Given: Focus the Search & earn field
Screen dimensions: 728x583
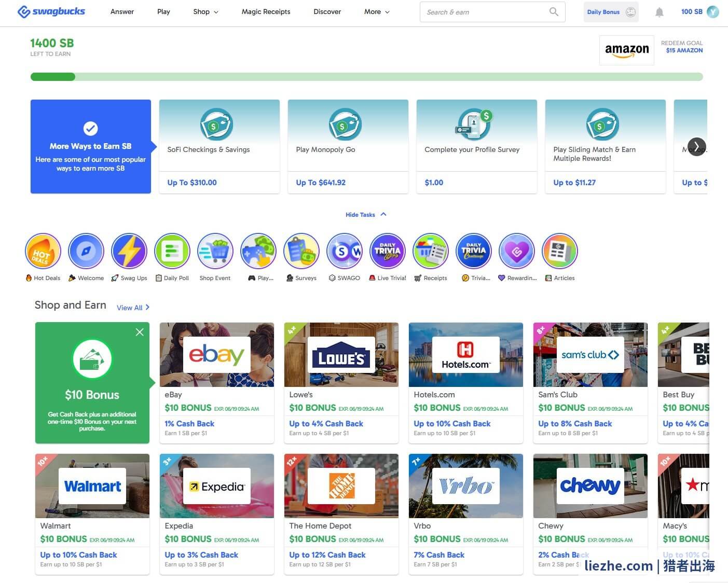Looking at the screenshot, I should 492,12.
